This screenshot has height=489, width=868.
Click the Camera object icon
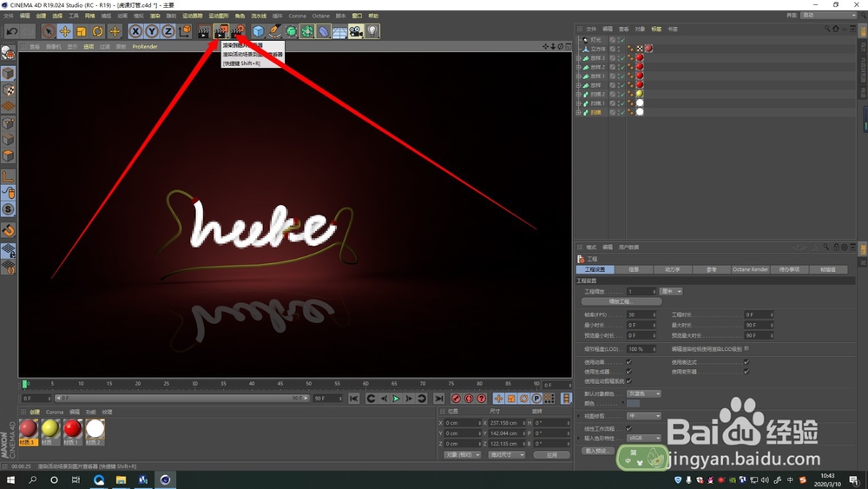coord(356,31)
